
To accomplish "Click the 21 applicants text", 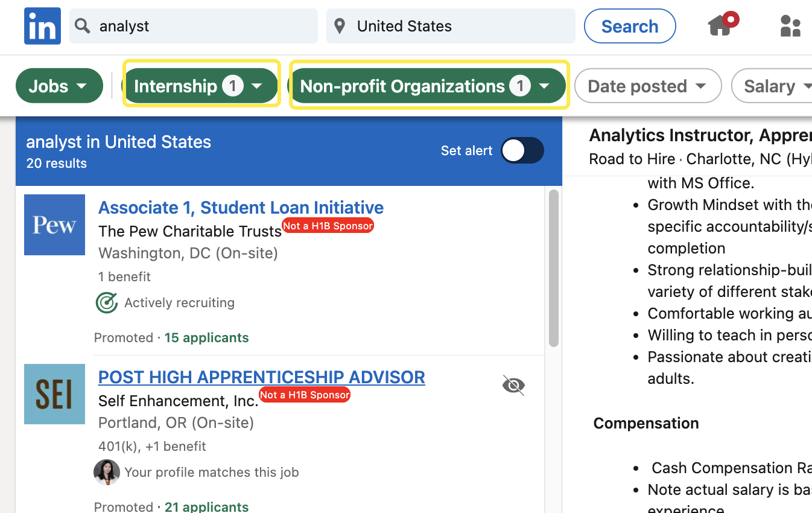I will click(x=206, y=506).
